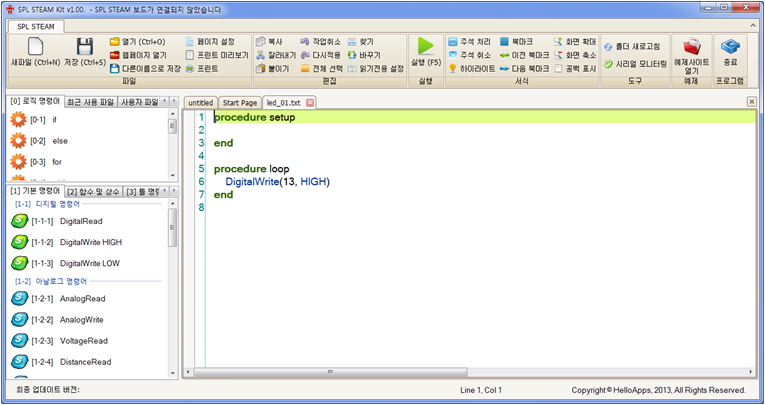Click the 종료 exit program icon
This screenshot has width=765, height=405.
[730, 47]
